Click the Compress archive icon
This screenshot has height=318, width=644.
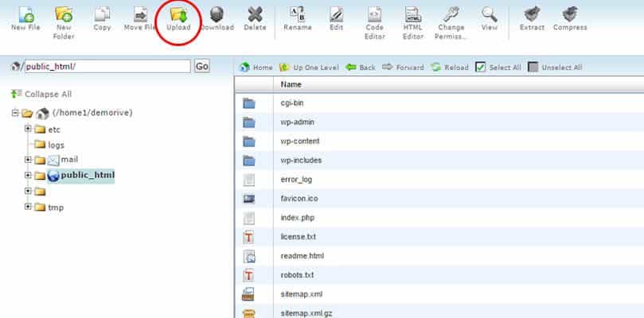[x=570, y=19]
